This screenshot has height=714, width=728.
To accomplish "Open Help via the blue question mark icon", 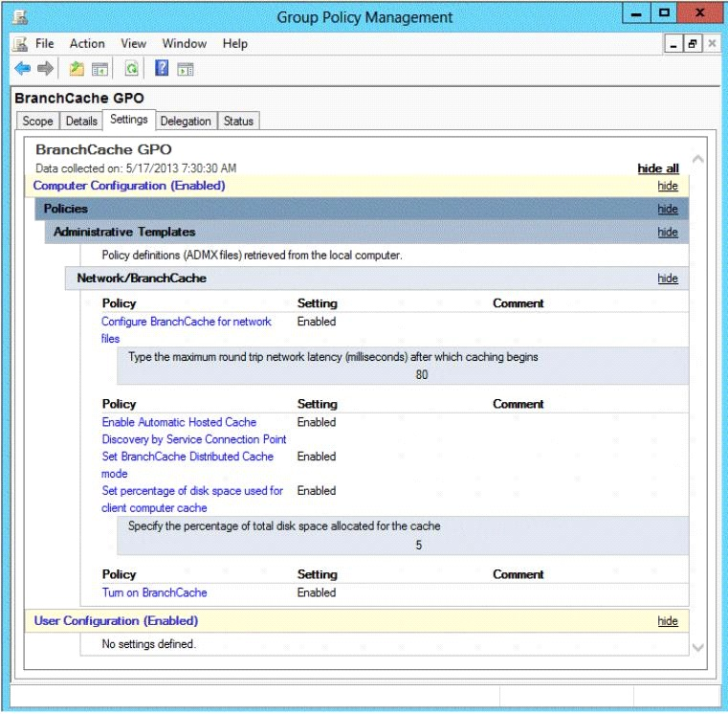I will 162,69.
